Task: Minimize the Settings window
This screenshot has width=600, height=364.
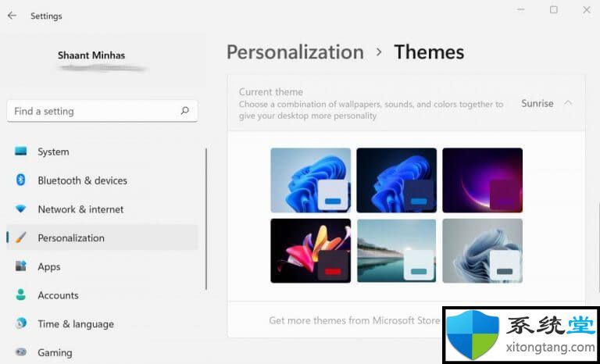Action: (x=521, y=9)
